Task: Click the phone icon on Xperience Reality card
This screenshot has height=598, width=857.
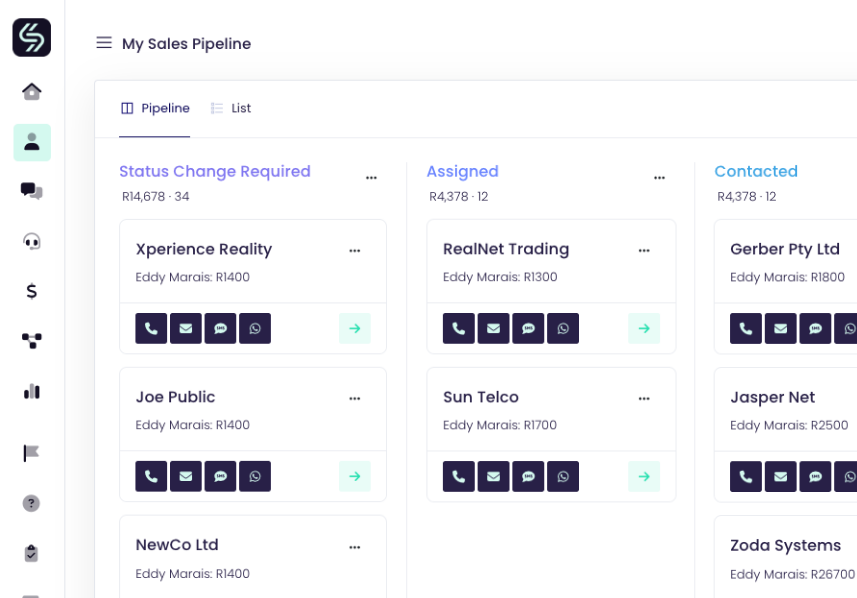Action: tap(151, 328)
